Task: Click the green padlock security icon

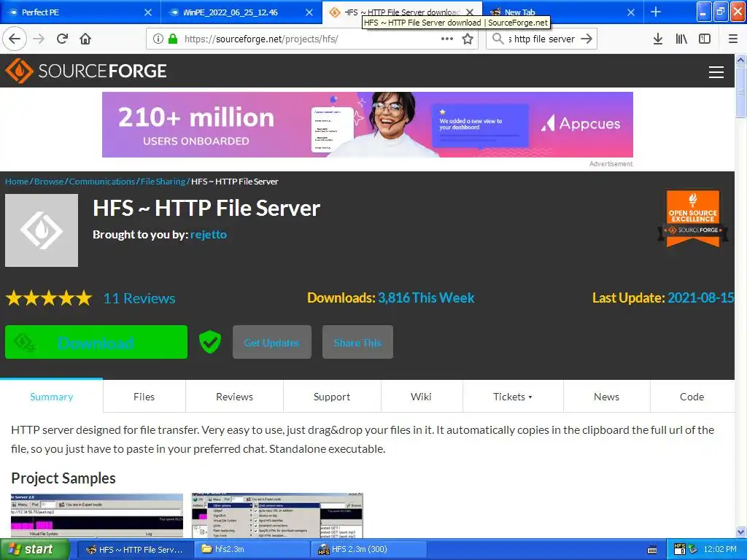Action: pos(172,39)
